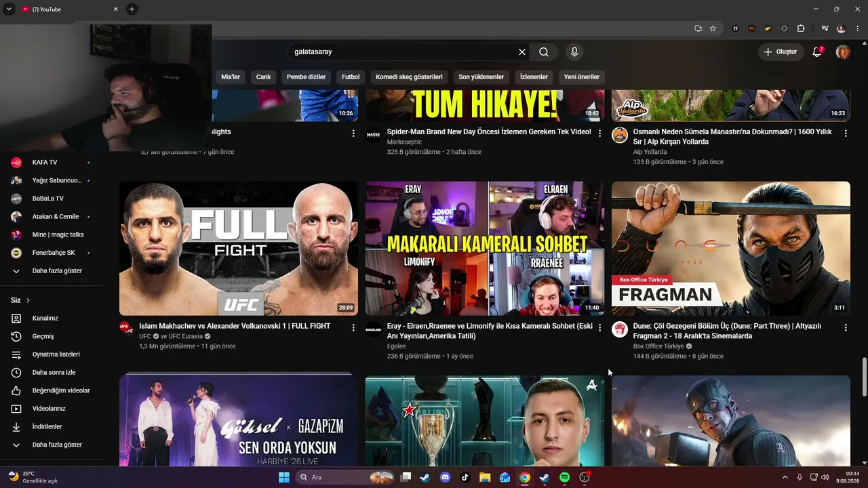Open the Siz section chevron
Image resolution: width=868 pixels, height=488 pixels.
(x=28, y=300)
